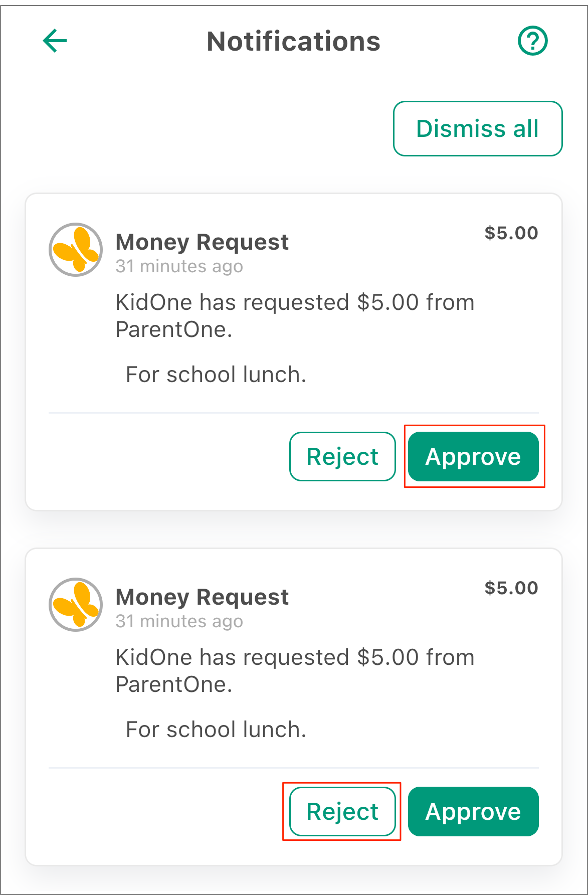The height and width of the screenshot is (895, 588).
Task: Tap first card's '31 minutes ago' timestamp
Action: (179, 266)
